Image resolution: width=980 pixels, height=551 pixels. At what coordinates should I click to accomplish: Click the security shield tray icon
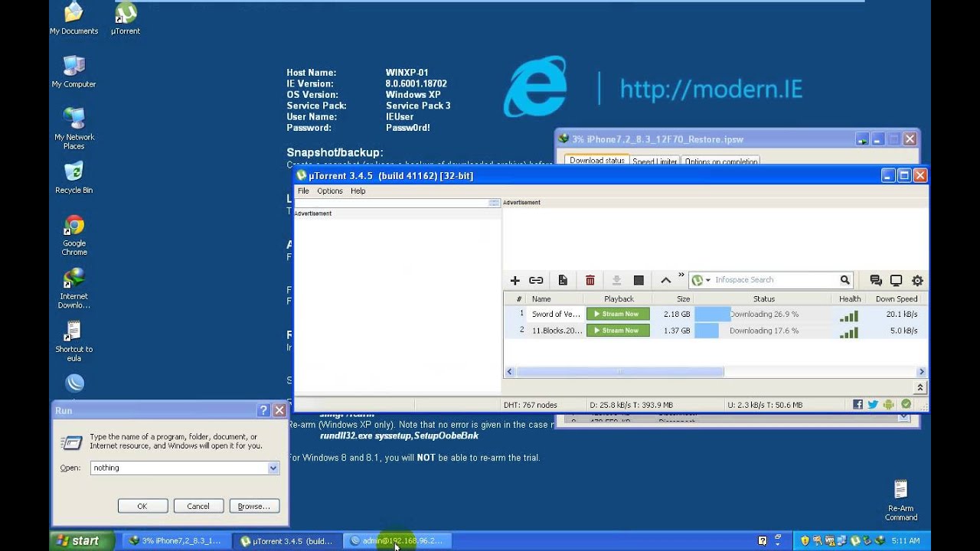[x=804, y=541]
